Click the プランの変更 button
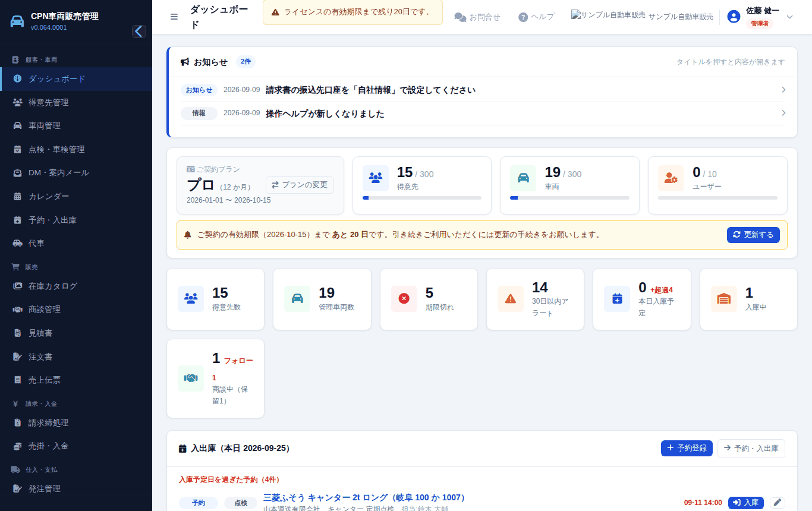The image size is (812, 511). coord(300,185)
